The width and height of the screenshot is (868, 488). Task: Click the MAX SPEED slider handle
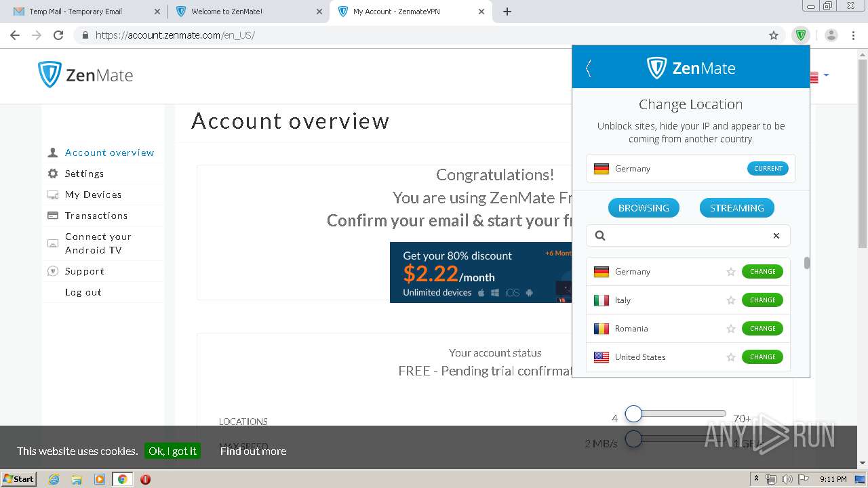(x=633, y=439)
